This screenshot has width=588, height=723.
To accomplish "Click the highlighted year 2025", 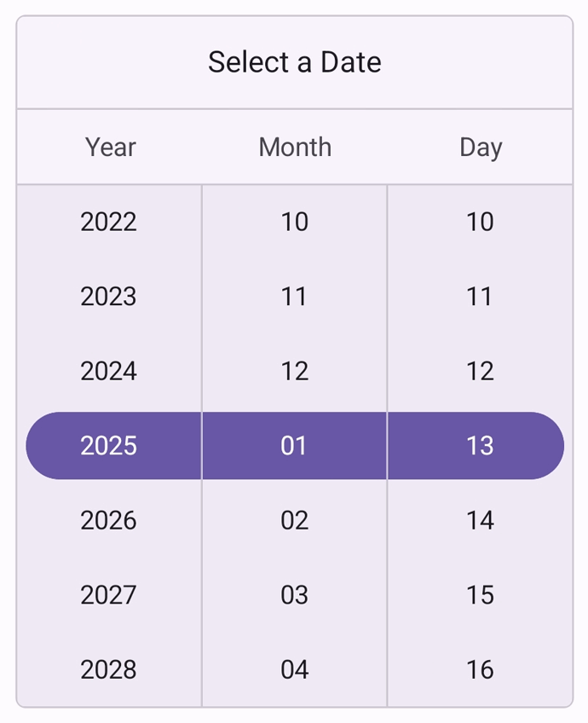I will pos(109,445).
